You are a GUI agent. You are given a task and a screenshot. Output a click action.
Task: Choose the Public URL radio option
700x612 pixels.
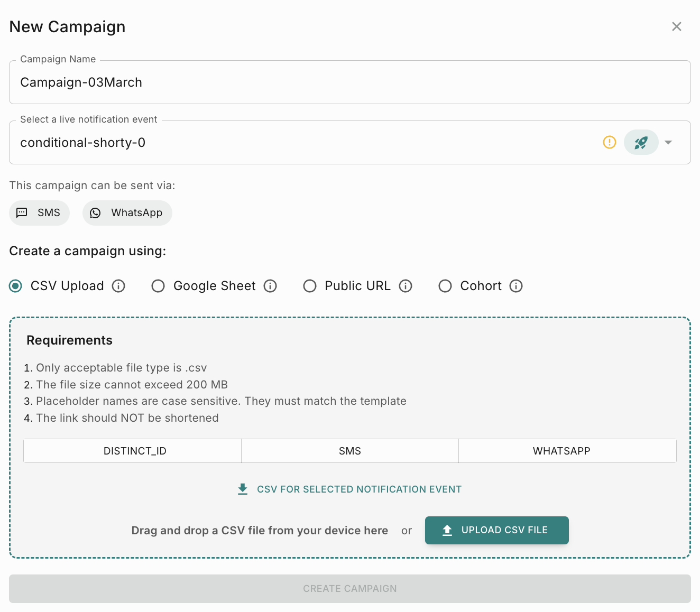310,286
